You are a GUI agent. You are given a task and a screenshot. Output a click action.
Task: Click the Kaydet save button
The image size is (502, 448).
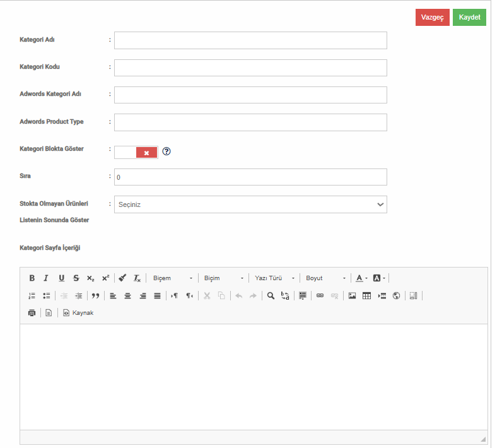pos(469,17)
